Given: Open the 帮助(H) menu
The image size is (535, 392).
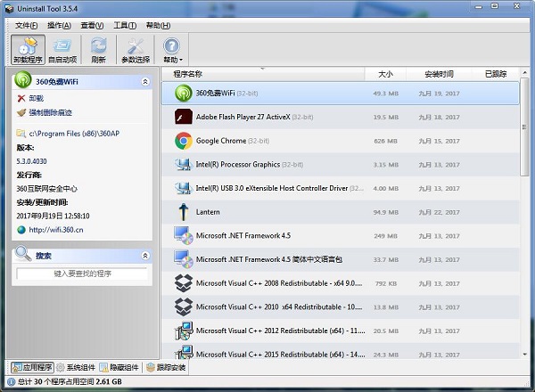Looking at the screenshot, I should coord(159,26).
